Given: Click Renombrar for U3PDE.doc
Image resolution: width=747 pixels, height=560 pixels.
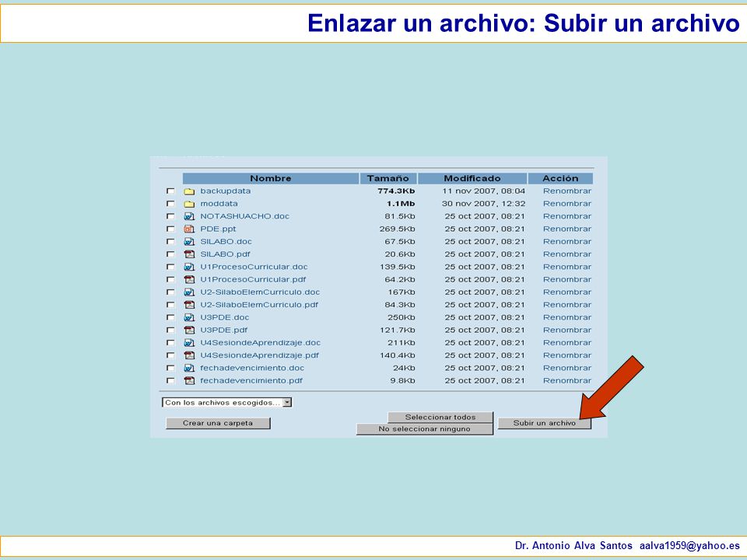Looking at the screenshot, I should tap(567, 317).
